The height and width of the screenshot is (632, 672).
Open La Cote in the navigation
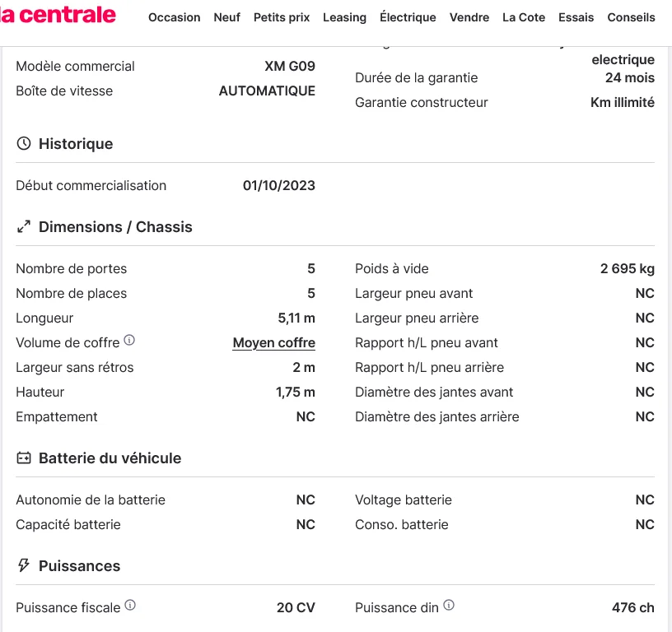tap(524, 17)
